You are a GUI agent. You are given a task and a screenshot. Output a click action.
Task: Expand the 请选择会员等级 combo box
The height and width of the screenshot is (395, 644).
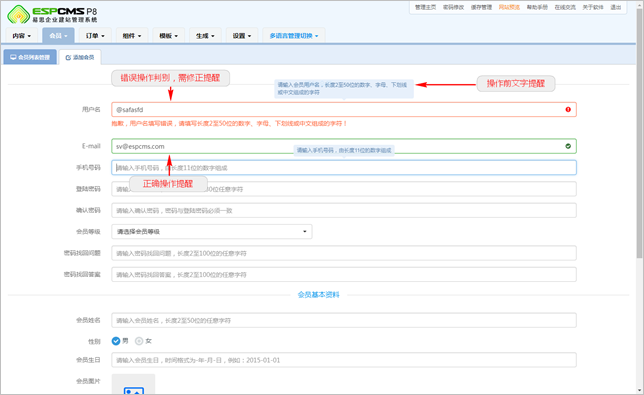pyautogui.click(x=212, y=232)
